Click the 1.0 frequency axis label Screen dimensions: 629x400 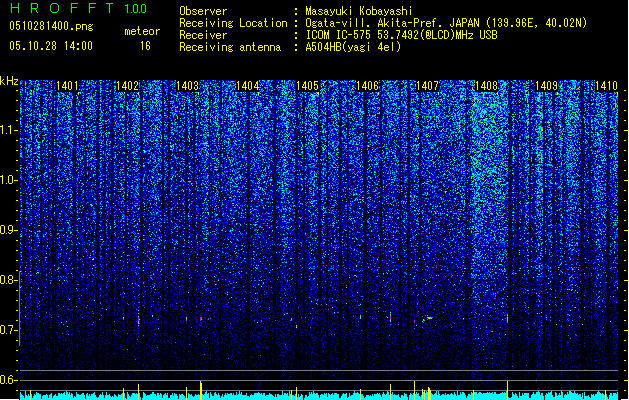pos(9,180)
